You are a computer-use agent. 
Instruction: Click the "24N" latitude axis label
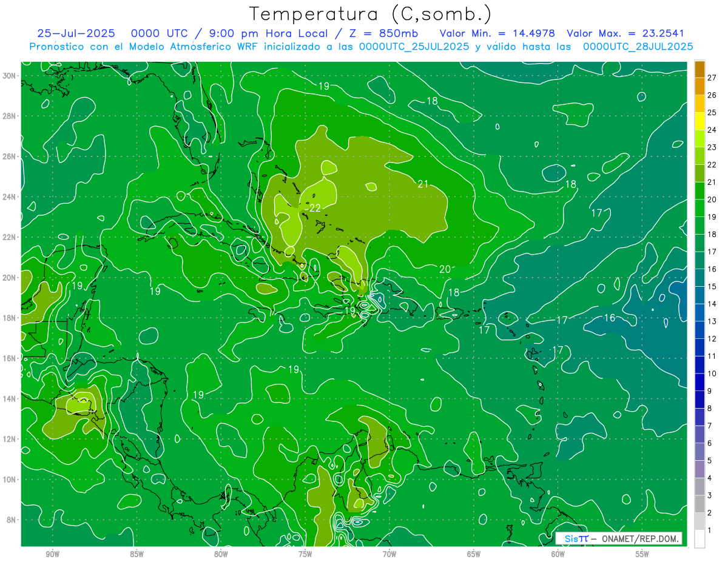click(x=10, y=197)
